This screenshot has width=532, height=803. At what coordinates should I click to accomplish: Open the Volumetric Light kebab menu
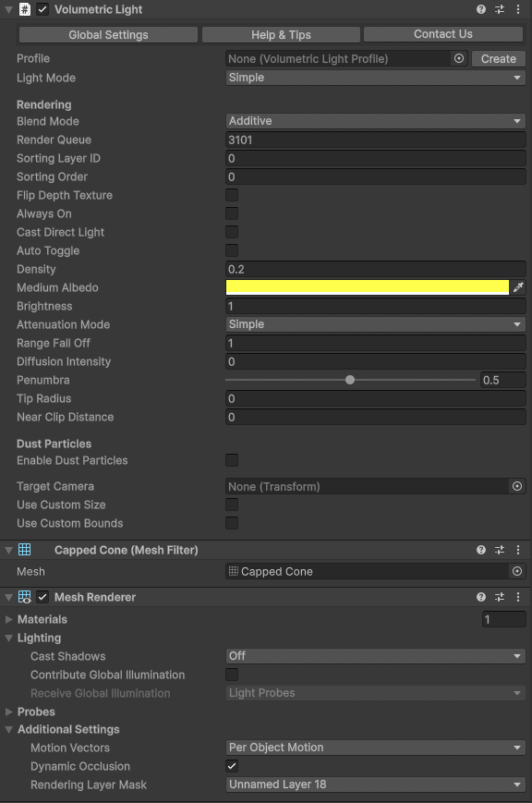click(518, 9)
